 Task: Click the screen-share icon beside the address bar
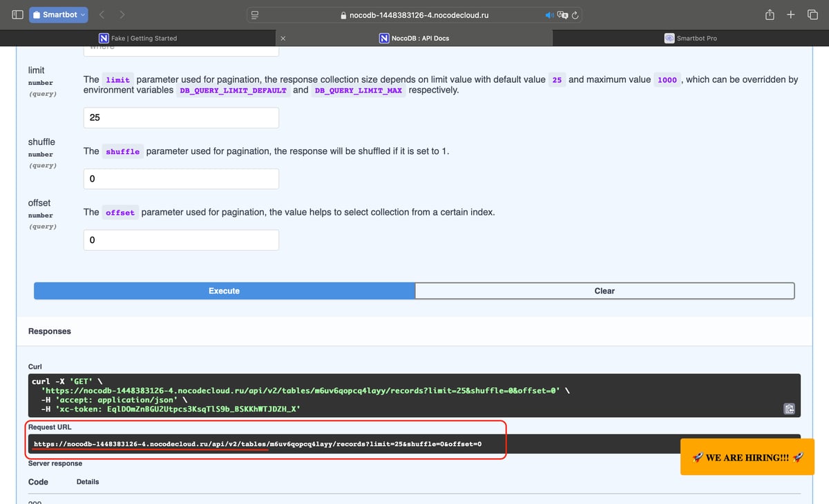pos(254,14)
